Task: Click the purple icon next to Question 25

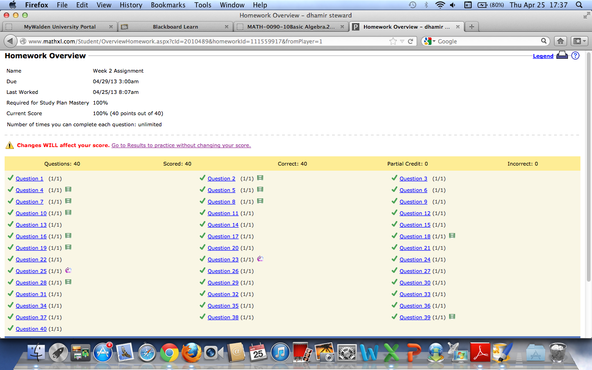Action: pyautogui.click(x=68, y=270)
